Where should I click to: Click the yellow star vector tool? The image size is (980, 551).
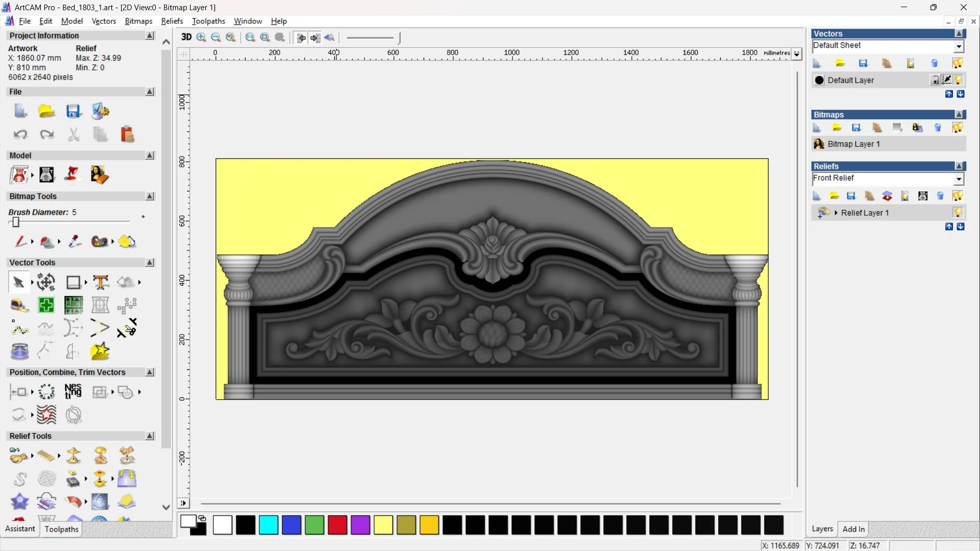[x=100, y=352]
